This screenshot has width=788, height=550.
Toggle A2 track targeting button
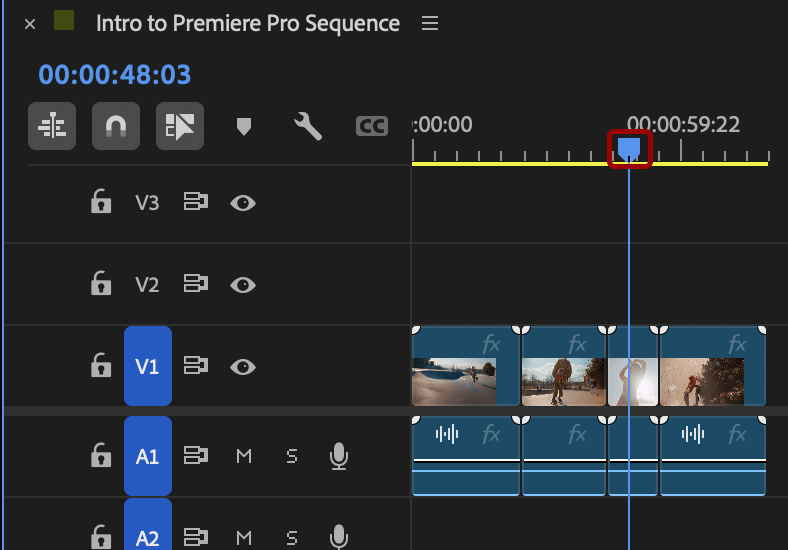tap(148, 525)
